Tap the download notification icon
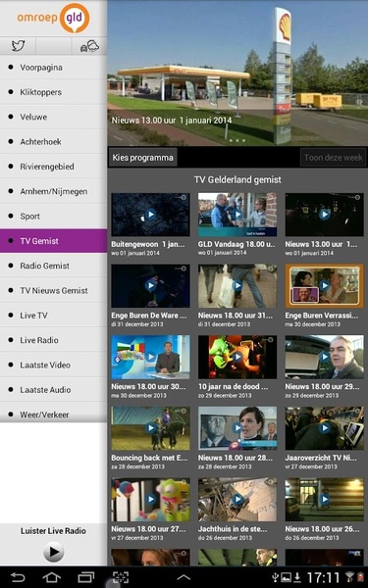Image resolution: width=368 pixels, height=588 pixels. tap(297, 577)
